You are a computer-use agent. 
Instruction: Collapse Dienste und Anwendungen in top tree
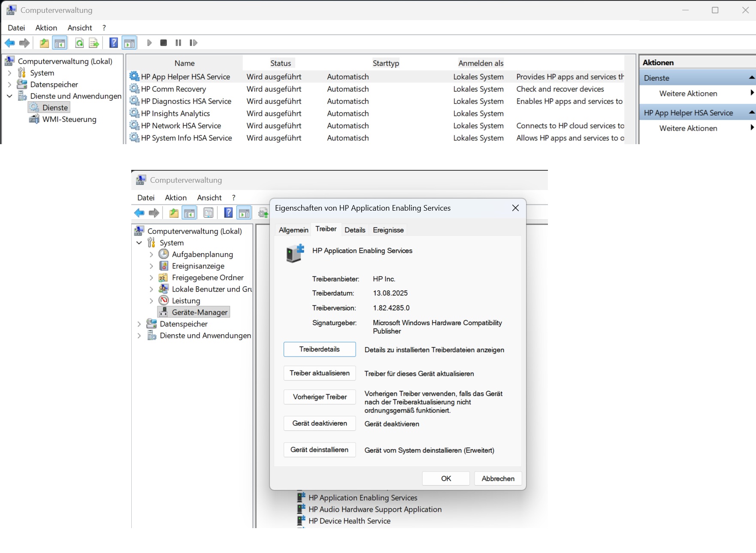click(9, 96)
